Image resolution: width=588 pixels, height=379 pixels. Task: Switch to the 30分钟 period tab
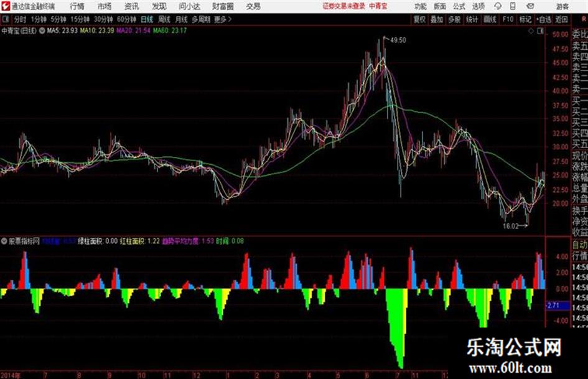(103, 19)
